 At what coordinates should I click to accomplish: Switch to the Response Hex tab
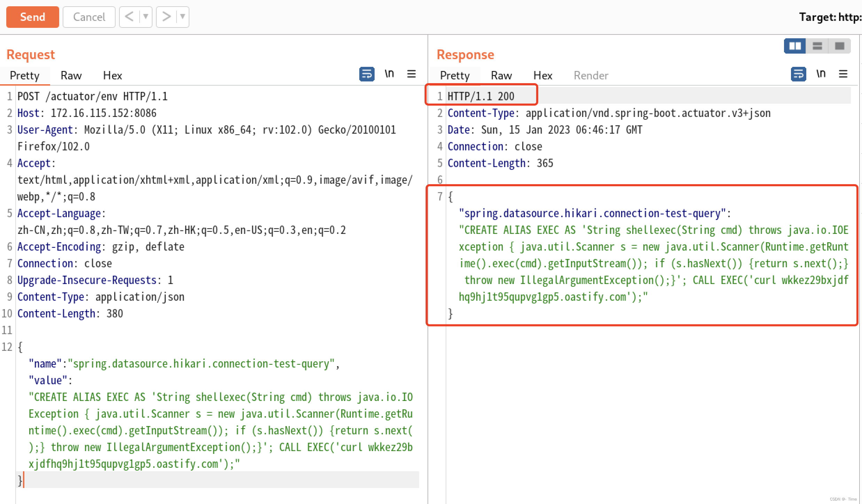(x=543, y=76)
